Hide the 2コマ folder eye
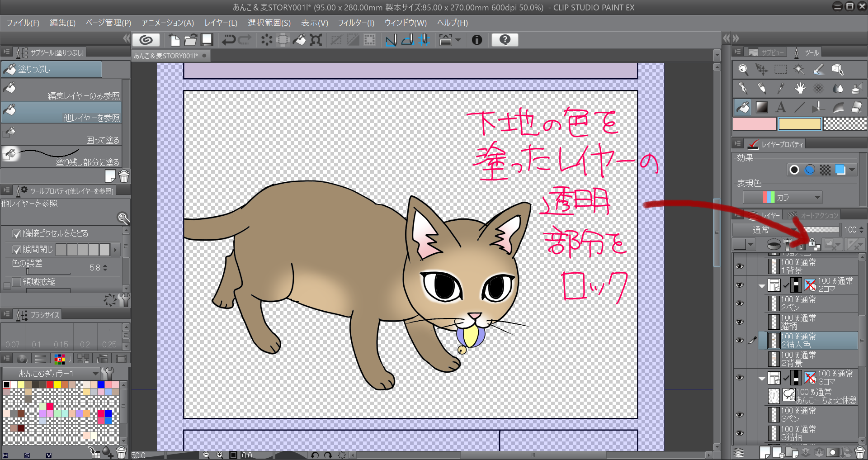868x460 pixels. coord(740,285)
